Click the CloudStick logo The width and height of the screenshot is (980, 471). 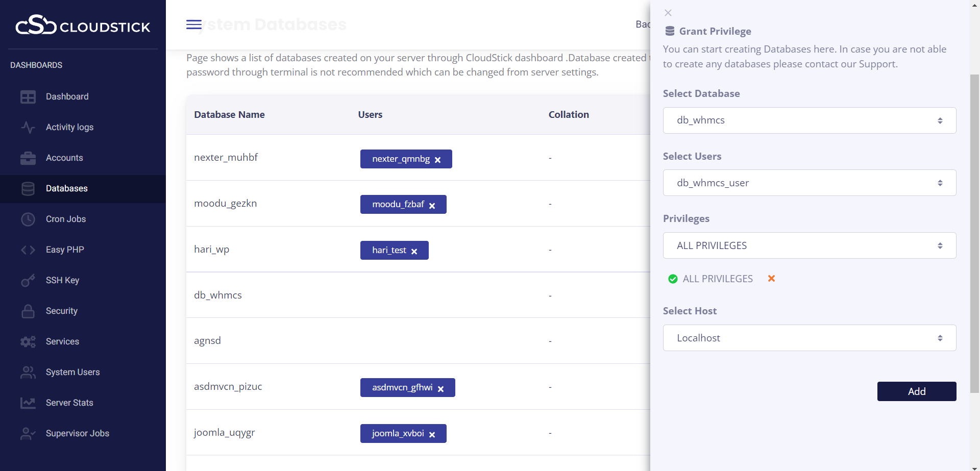click(x=83, y=24)
